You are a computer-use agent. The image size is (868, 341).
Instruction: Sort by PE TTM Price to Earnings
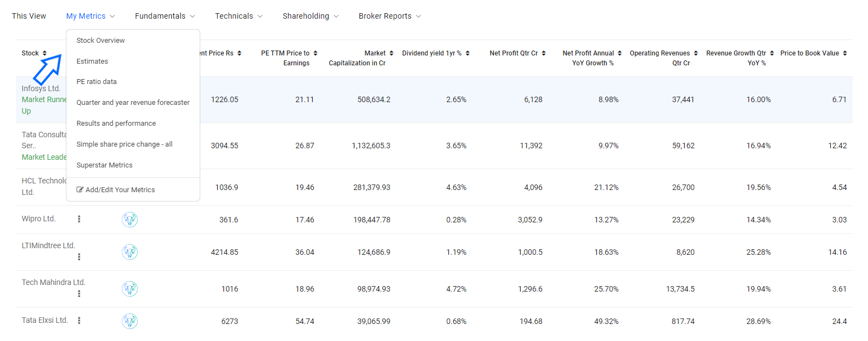click(x=315, y=53)
